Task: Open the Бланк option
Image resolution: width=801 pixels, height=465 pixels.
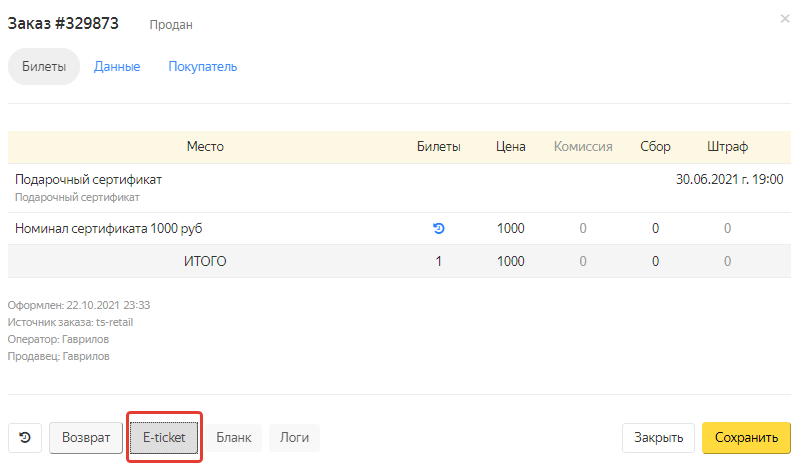Action: click(x=234, y=437)
